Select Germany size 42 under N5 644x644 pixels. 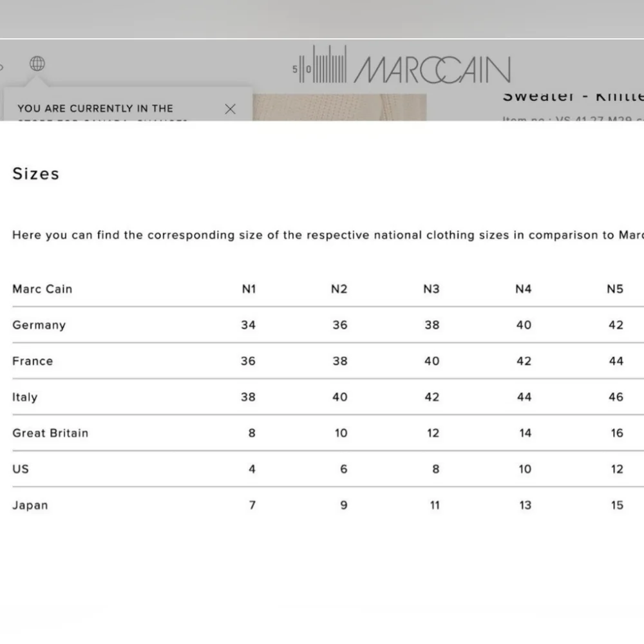[x=616, y=325]
